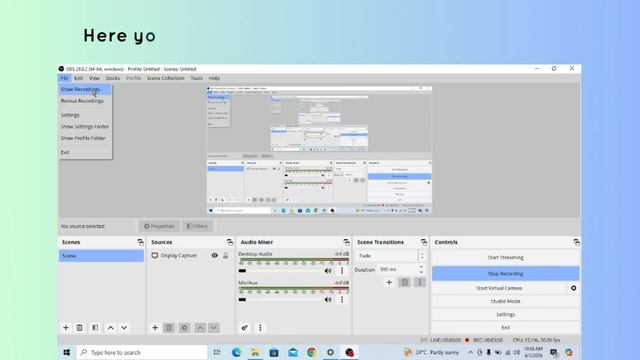Choose Show Settings Folder entry
This screenshot has width=640, height=360.
(85, 127)
